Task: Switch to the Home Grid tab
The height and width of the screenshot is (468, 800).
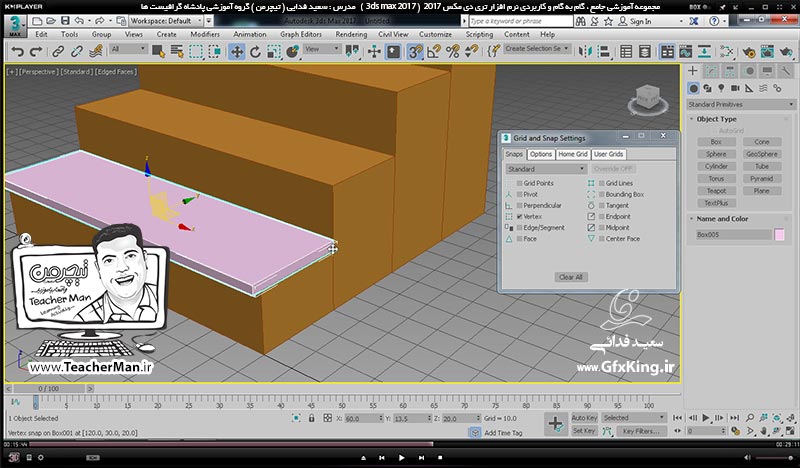Action: coord(572,154)
